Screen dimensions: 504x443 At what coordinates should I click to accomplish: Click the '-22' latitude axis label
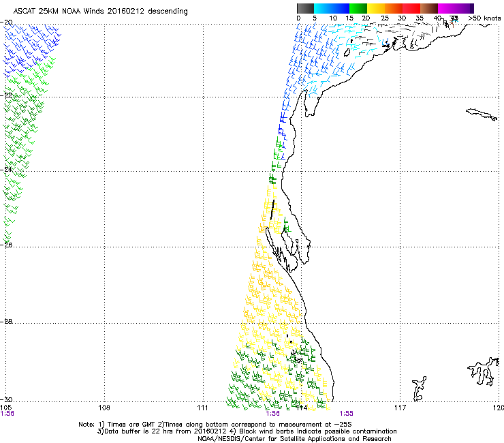click(6, 95)
